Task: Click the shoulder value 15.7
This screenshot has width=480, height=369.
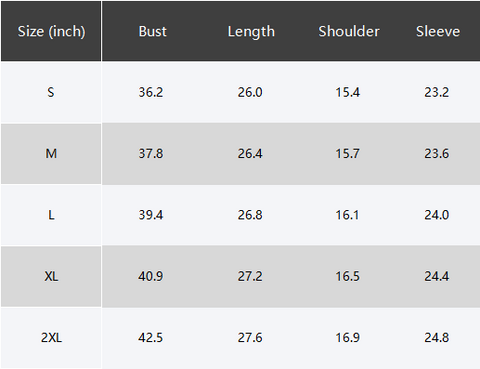Action: point(347,154)
